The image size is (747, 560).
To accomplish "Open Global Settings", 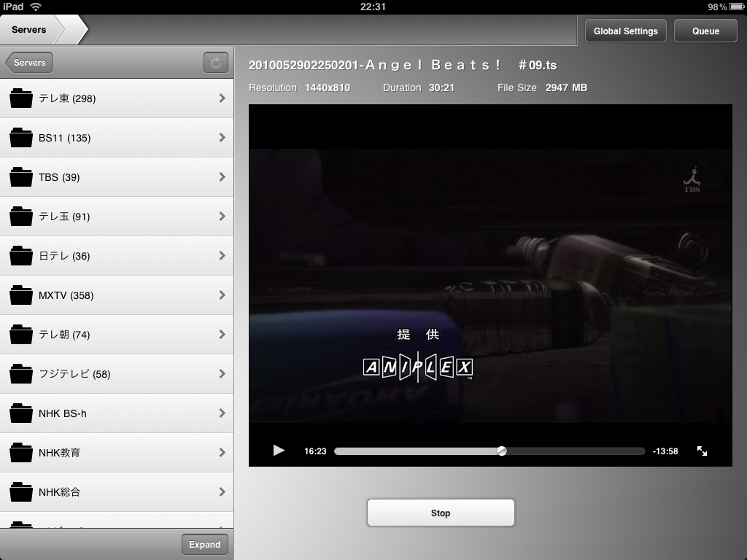I will point(625,31).
